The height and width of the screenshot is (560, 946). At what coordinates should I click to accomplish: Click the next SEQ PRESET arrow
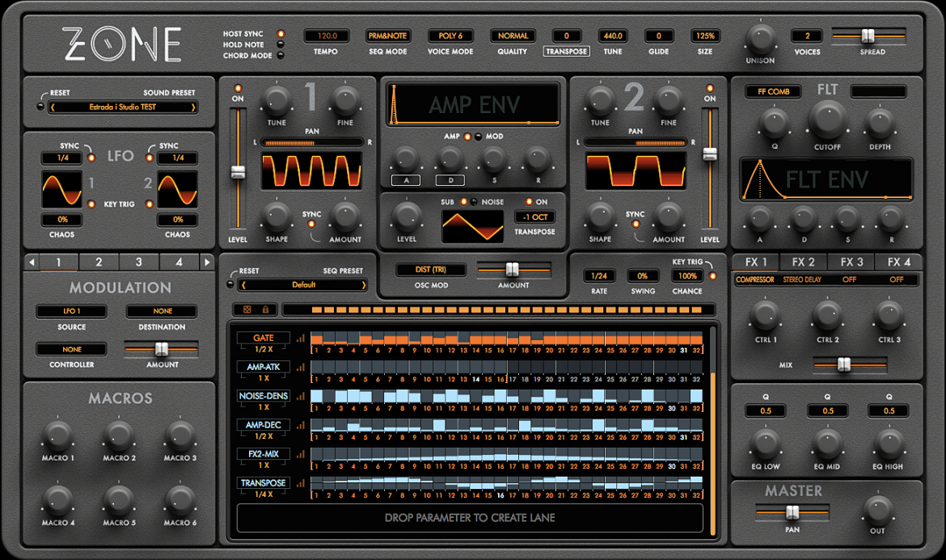click(364, 284)
